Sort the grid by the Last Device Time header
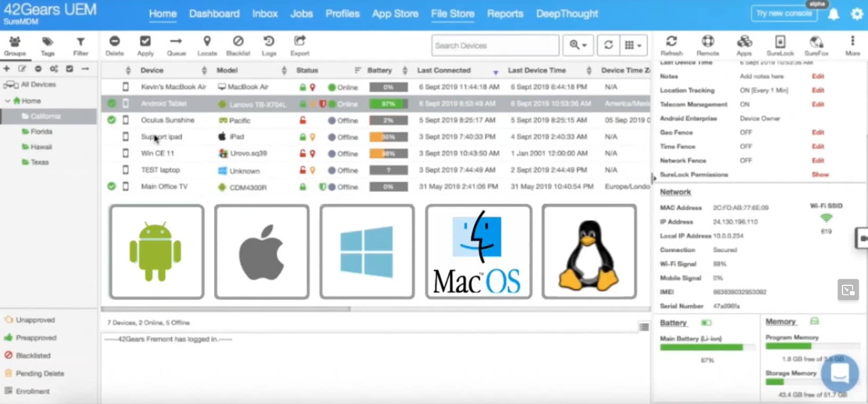This screenshot has height=404, width=868. click(537, 70)
